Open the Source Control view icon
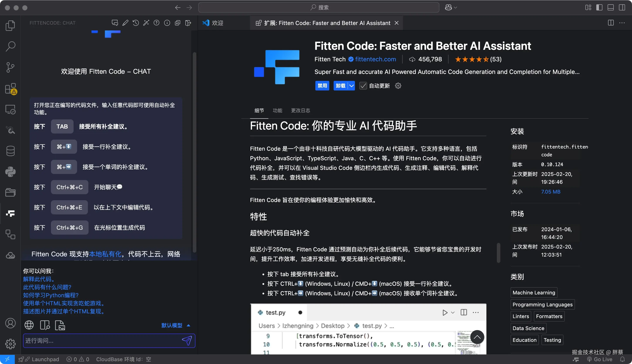 tap(10, 67)
